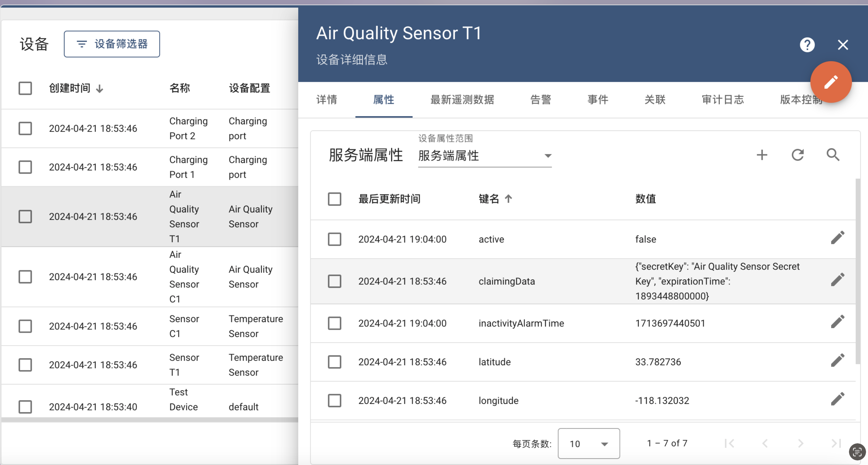
Task: Open the 每页条数 page size dropdown
Action: click(589, 443)
